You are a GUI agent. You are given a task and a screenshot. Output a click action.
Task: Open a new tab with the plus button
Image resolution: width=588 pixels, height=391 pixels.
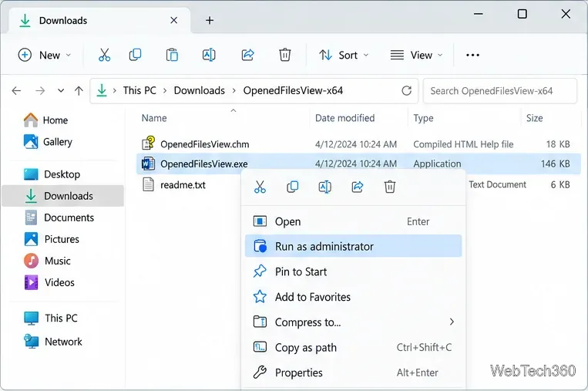[210, 20]
